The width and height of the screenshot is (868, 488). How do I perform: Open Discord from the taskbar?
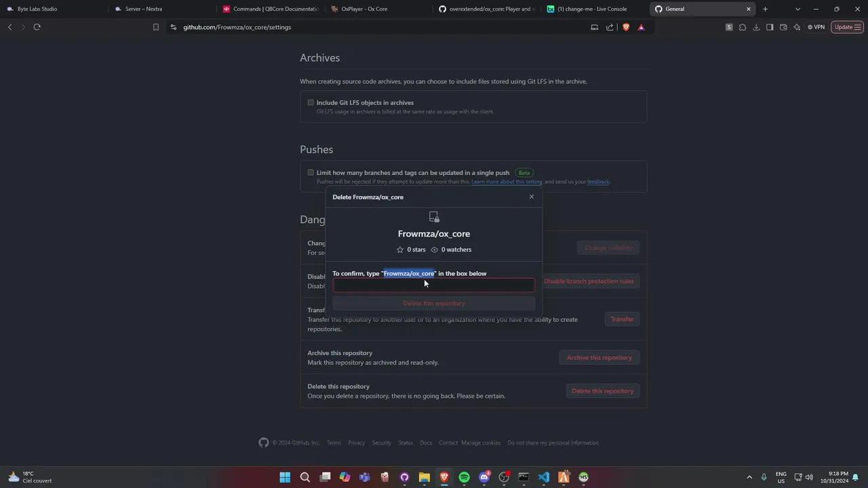(x=484, y=477)
